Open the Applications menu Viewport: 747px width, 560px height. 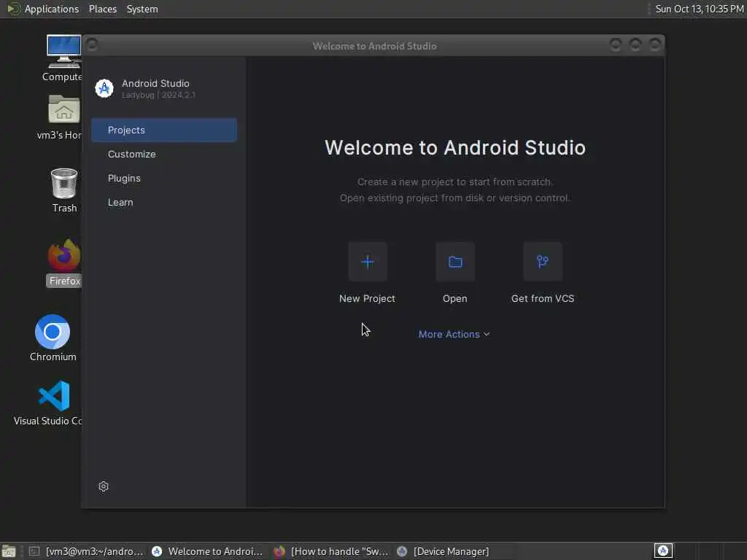point(52,9)
